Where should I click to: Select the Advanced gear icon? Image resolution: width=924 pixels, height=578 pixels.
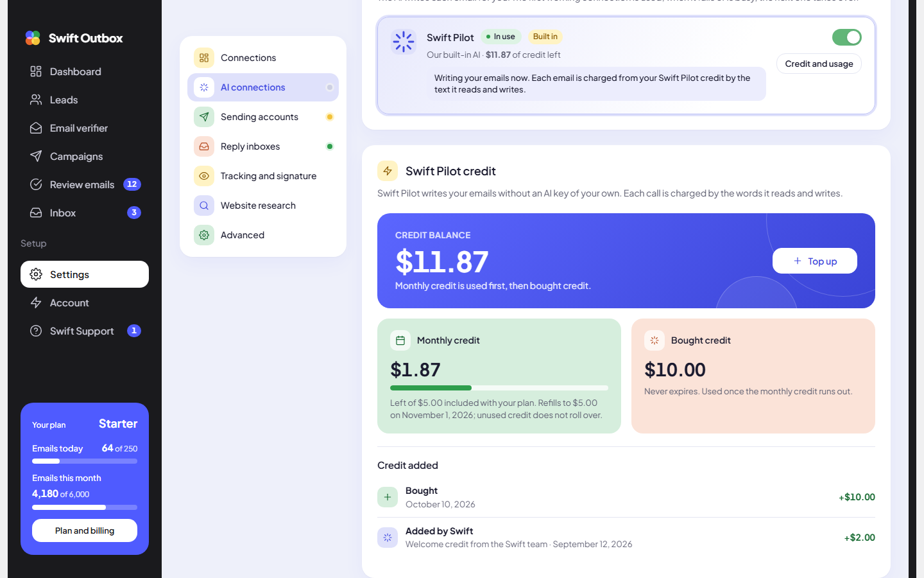(204, 235)
